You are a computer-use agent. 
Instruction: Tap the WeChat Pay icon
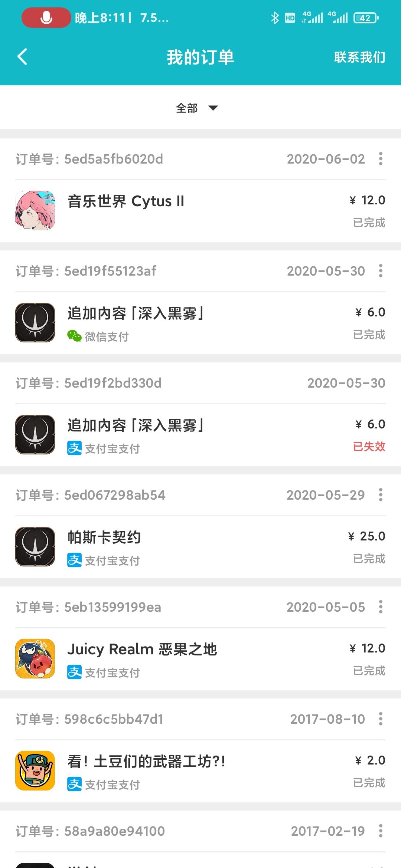(x=74, y=336)
